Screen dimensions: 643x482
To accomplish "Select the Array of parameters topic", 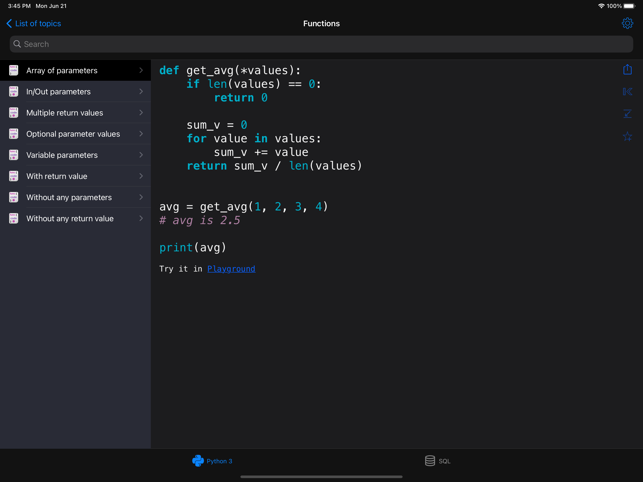I will click(75, 71).
